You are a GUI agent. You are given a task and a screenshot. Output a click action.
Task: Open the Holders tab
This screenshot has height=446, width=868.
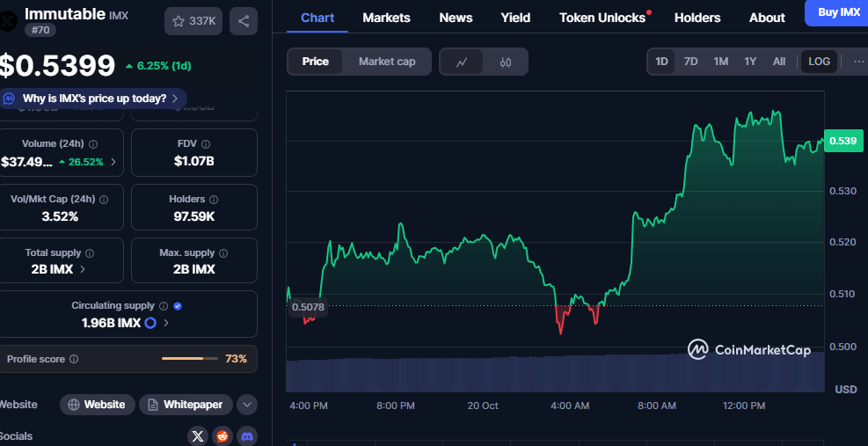tap(697, 18)
